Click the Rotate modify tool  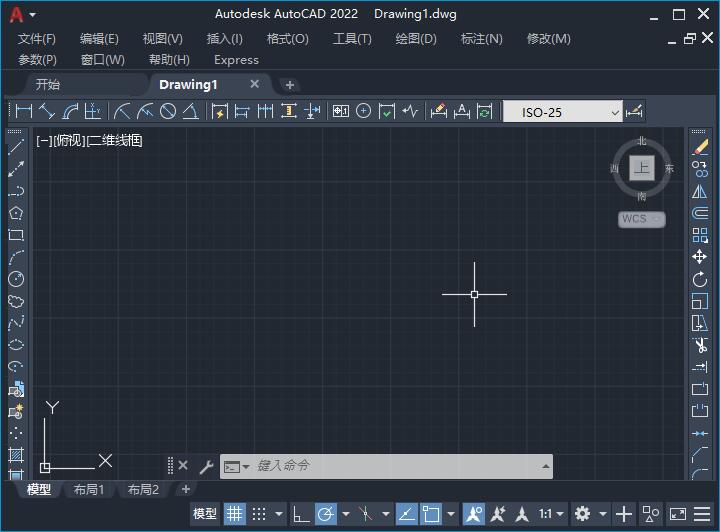[x=700, y=279]
